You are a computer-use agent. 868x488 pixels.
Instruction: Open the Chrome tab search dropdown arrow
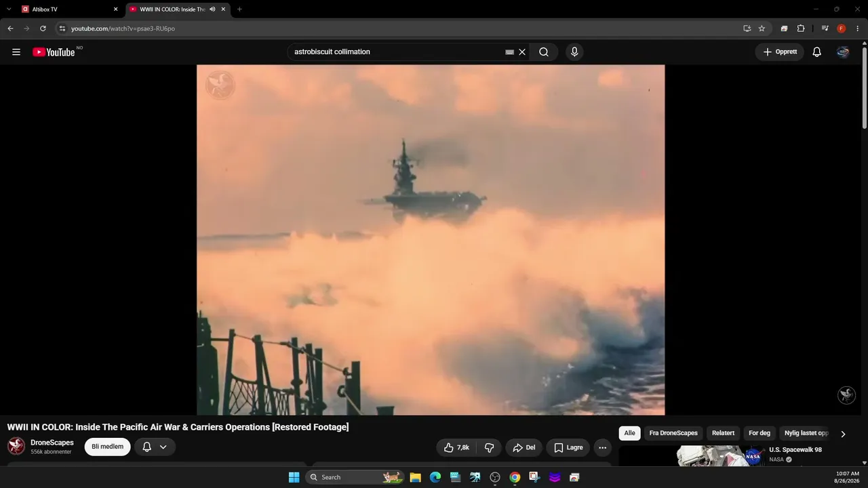coord(9,9)
